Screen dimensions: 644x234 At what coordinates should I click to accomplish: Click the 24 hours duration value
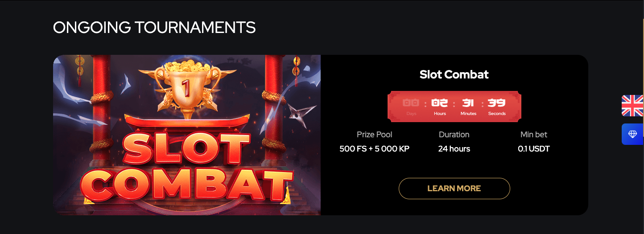454,149
